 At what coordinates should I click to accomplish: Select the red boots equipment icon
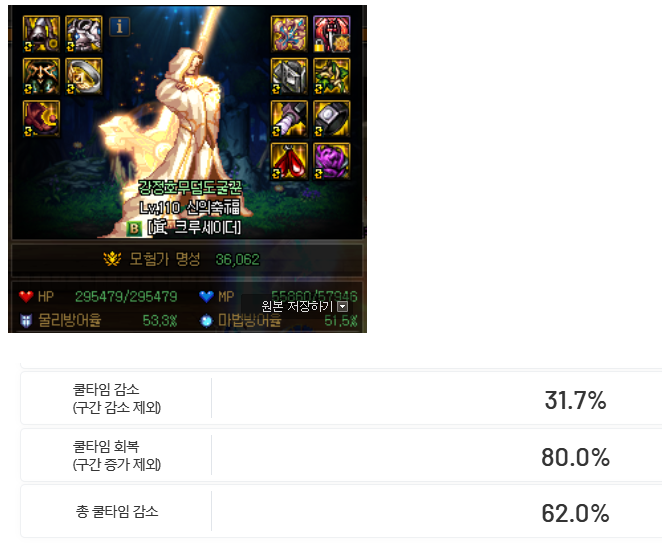(x=41, y=119)
